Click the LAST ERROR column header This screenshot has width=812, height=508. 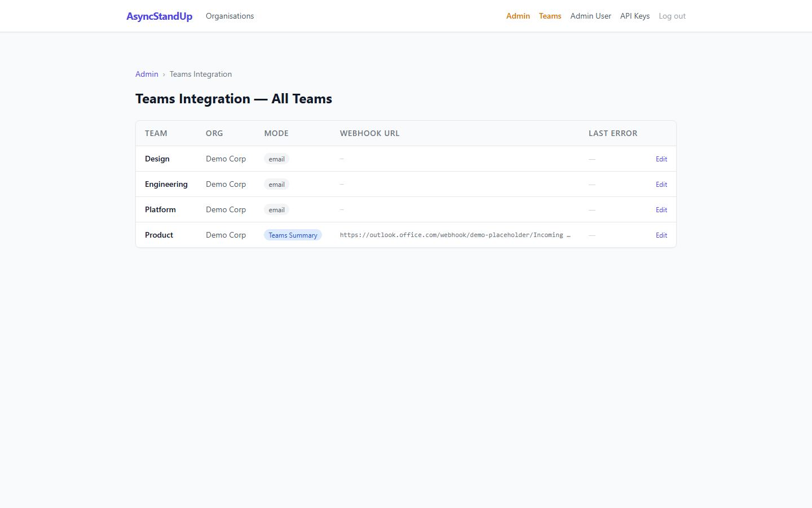(x=613, y=134)
